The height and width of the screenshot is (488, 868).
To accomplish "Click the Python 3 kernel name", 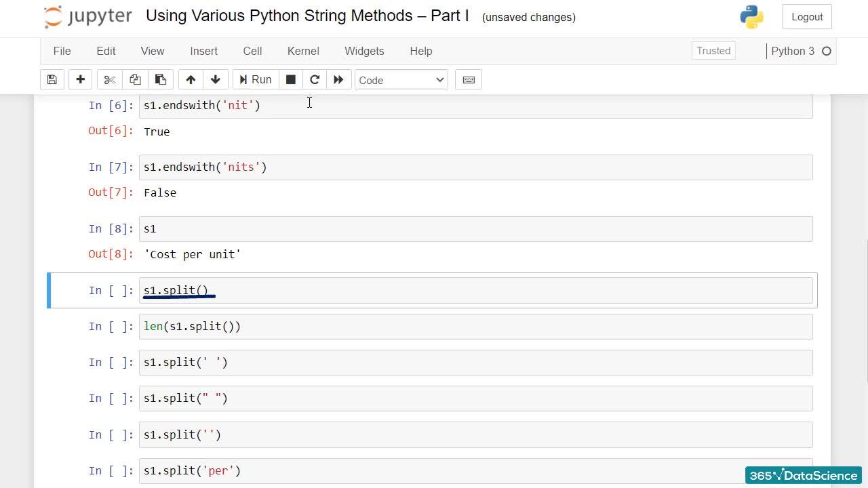I will [x=793, y=51].
